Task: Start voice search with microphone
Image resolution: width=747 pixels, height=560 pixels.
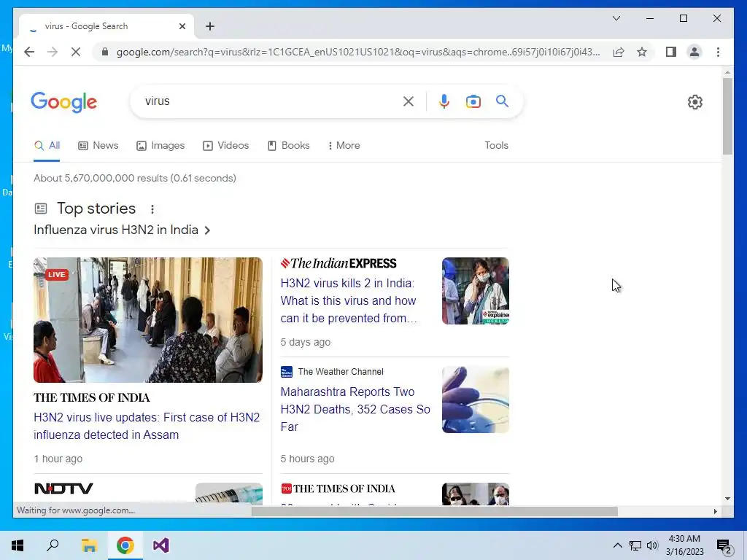Action: tap(444, 101)
